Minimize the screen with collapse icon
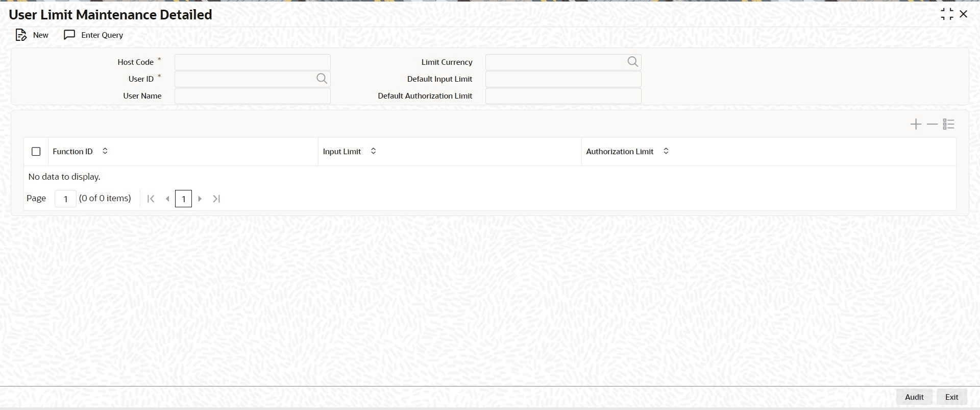This screenshot has width=980, height=410. [947, 14]
